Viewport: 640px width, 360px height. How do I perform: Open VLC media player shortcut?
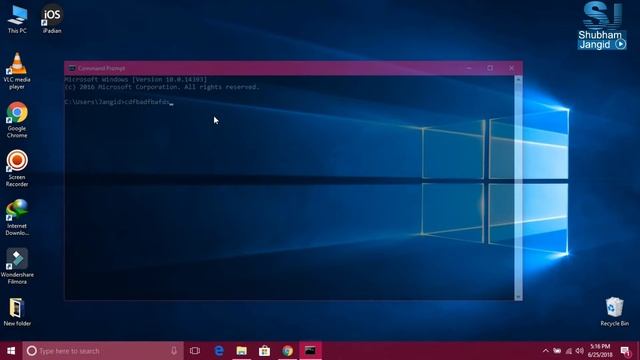pyautogui.click(x=17, y=71)
